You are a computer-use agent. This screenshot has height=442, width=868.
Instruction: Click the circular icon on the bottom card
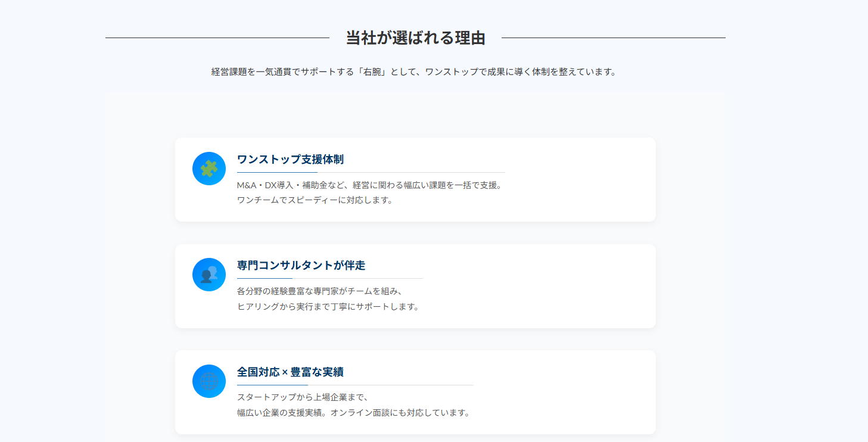coord(209,381)
